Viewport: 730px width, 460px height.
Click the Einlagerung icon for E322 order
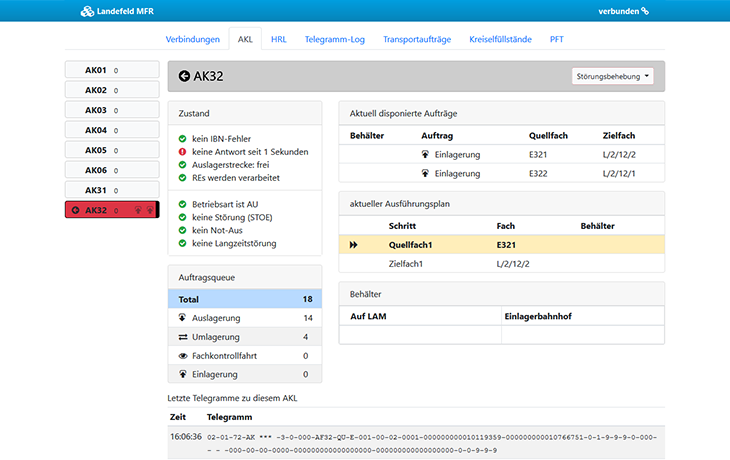click(x=425, y=173)
